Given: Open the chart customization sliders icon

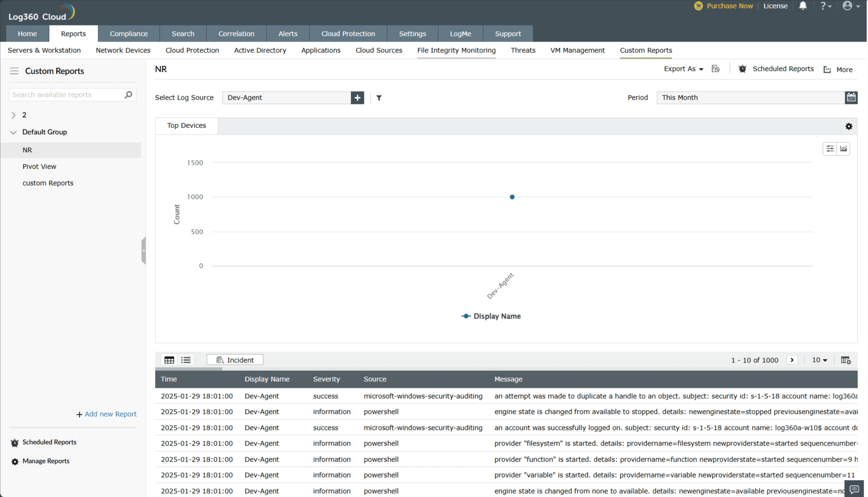Looking at the screenshot, I should [x=829, y=148].
